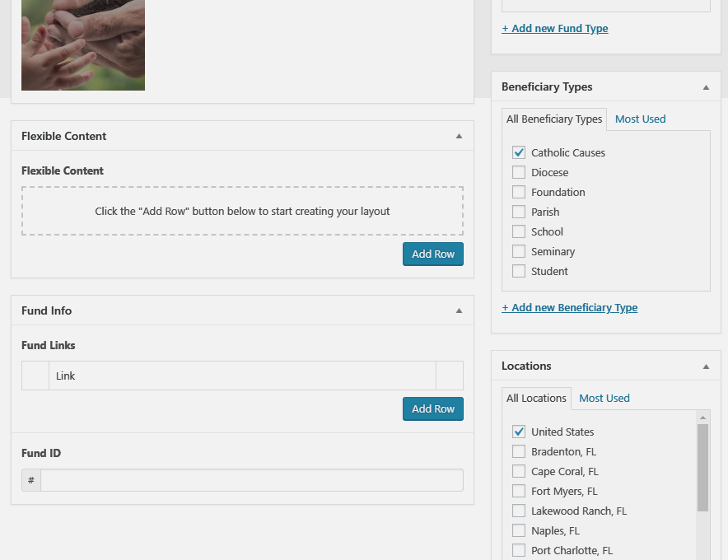Collapse the Beneficiary Types panel arrow
The height and width of the screenshot is (560, 728).
click(706, 86)
